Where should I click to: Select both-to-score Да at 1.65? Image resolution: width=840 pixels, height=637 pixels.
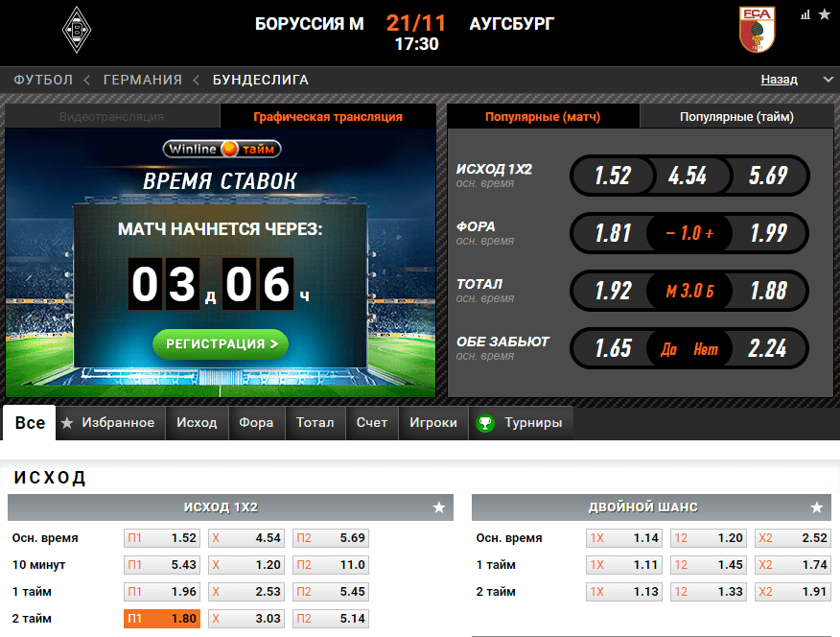coord(613,348)
